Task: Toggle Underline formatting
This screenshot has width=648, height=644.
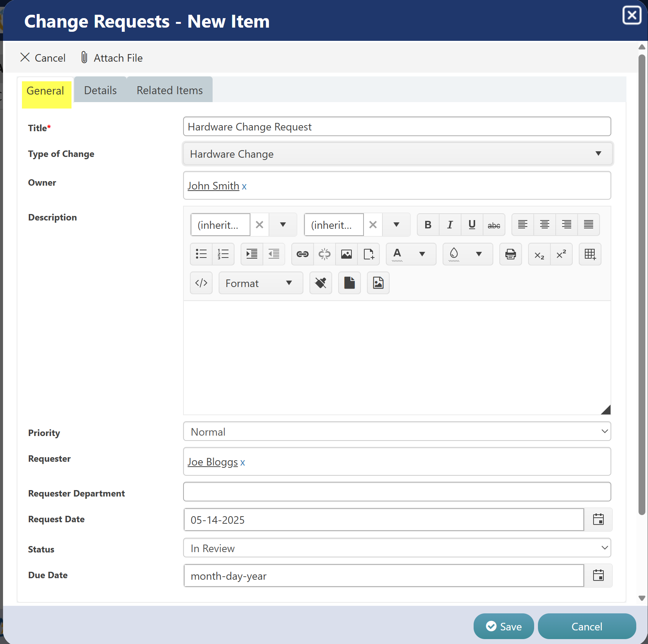Action: coord(472,225)
